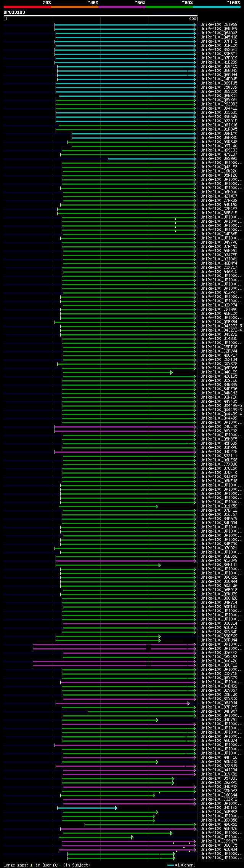Click label UniRef100_O00420

pyautogui.click(x=219, y=661)
